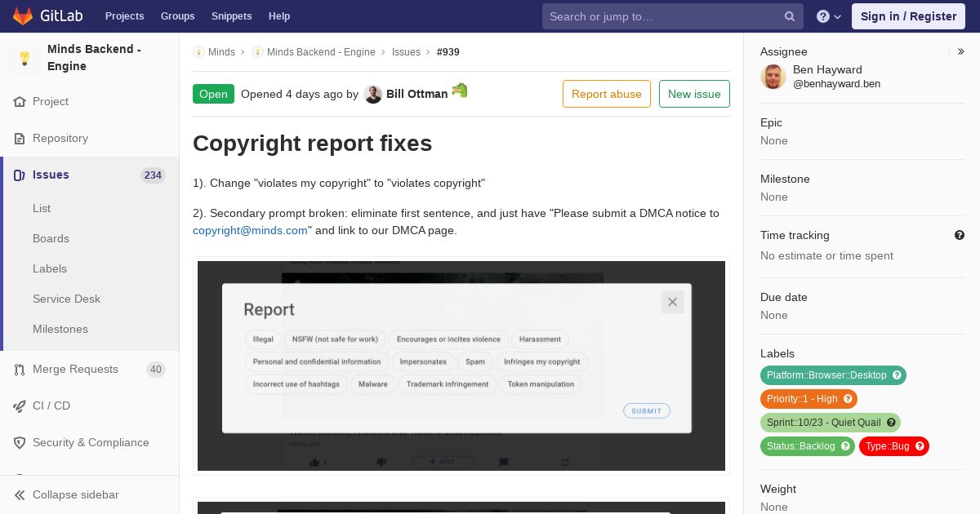Open the help question-mark menu
The width and height of the screenshot is (980, 514).
(x=829, y=16)
